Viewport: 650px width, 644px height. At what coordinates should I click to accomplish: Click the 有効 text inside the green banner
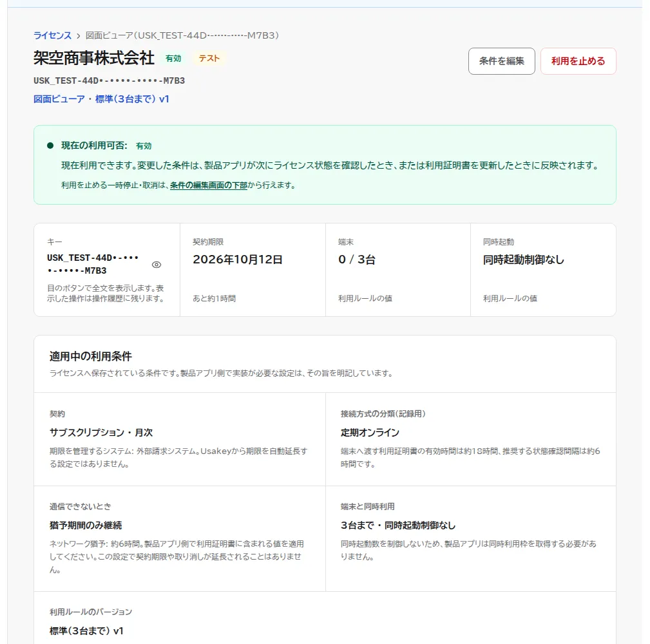144,146
